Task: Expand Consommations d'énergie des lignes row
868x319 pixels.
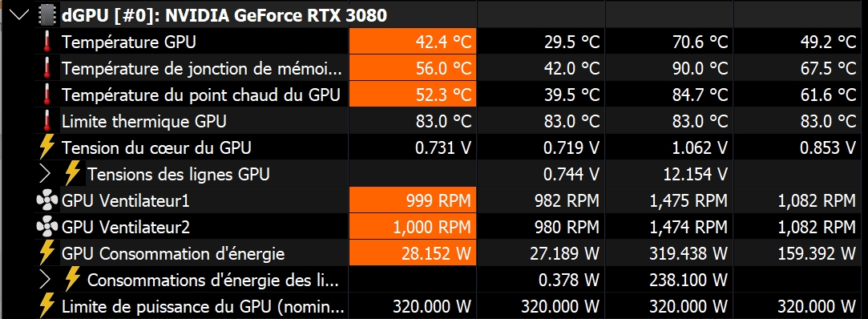Action: [x=46, y=281]
